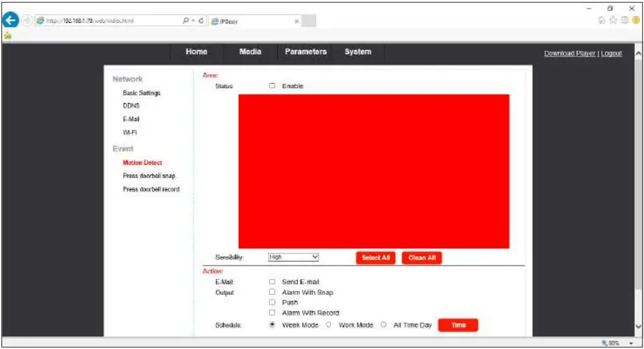Go back with the browser back arrow
Screen dimensions: 644x349
click(11, 20)
